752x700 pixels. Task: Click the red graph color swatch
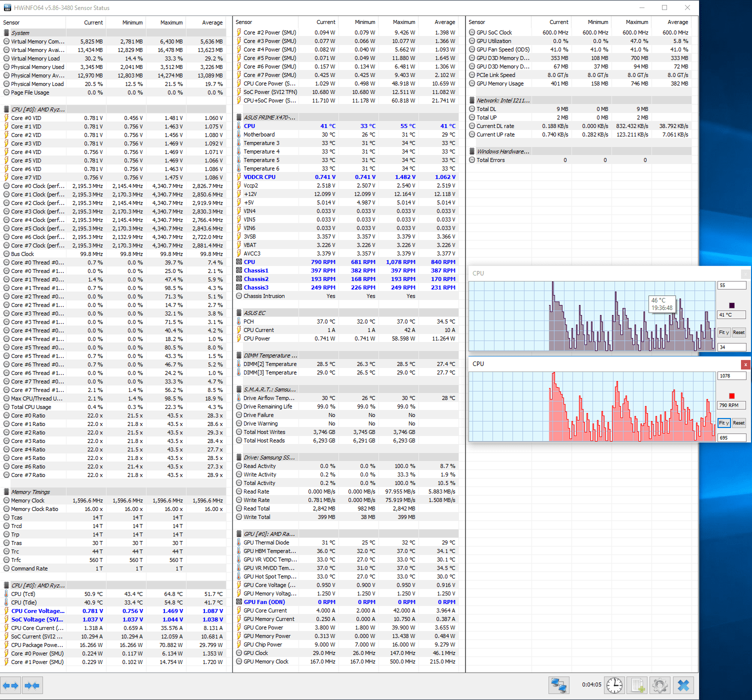732,396
